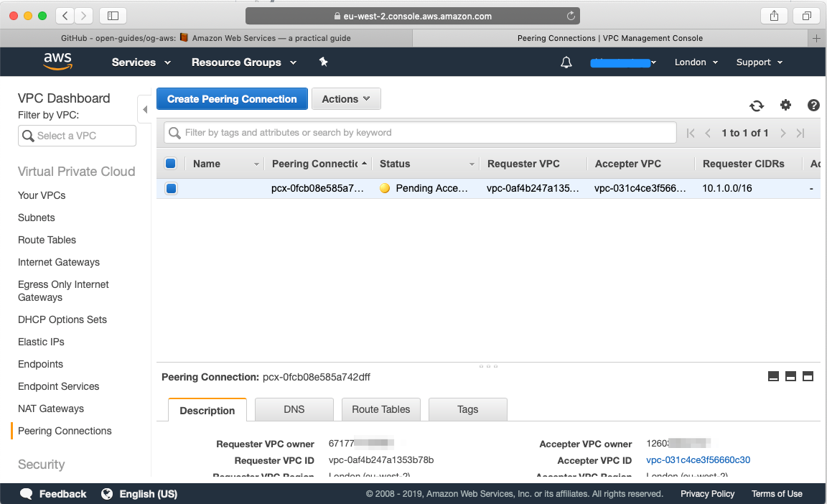The height and width of the screenshot is (504, 827).
Task: Open Endpoint Services in sidebar
Action: (59, 386)
